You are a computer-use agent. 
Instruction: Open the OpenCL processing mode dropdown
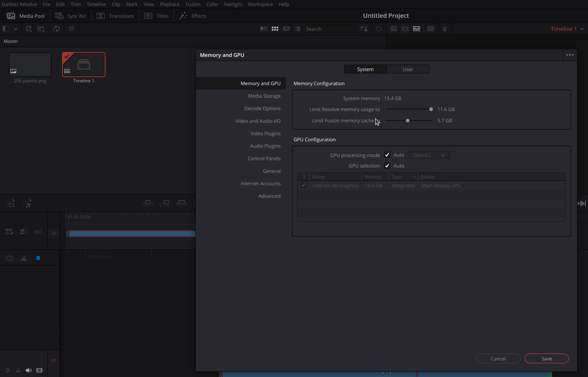point(429,155)
